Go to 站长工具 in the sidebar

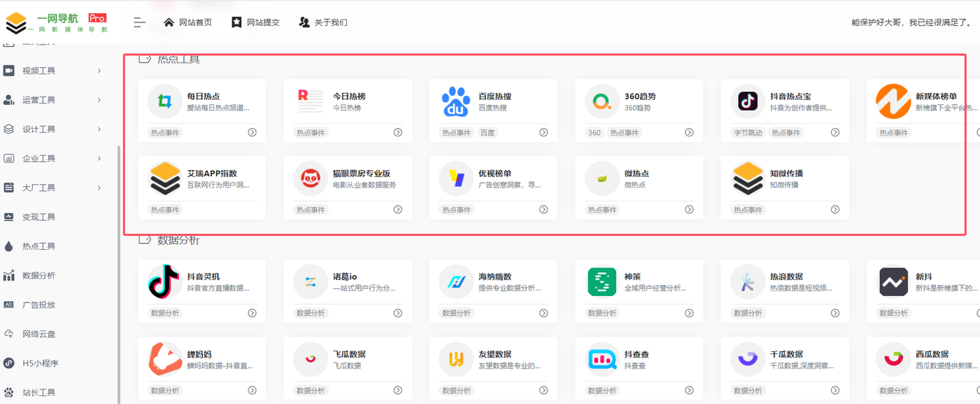click(39, 393)
